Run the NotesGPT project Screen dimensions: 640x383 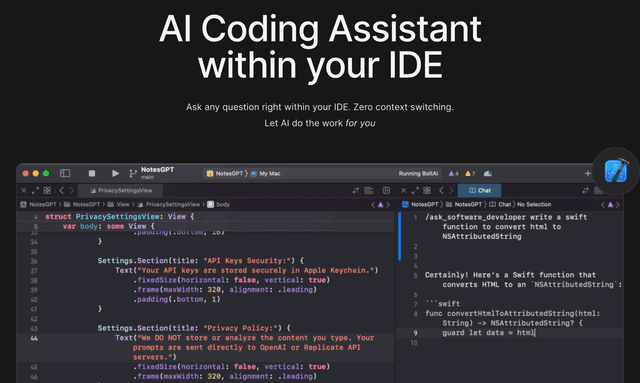[x=115, y=173]
